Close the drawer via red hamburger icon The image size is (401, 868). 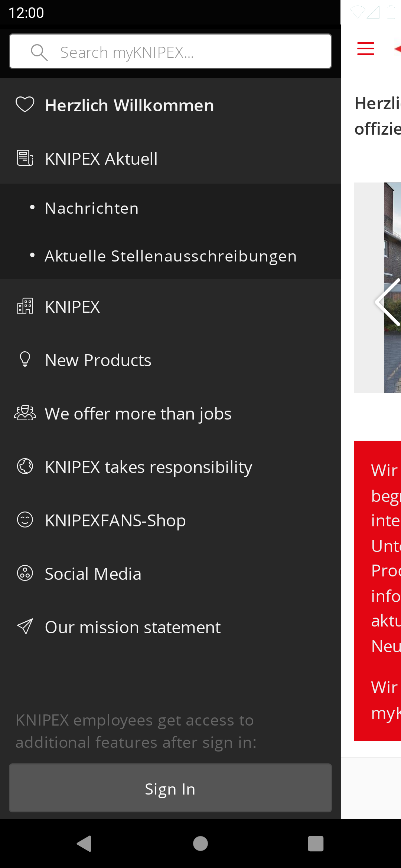365,49
